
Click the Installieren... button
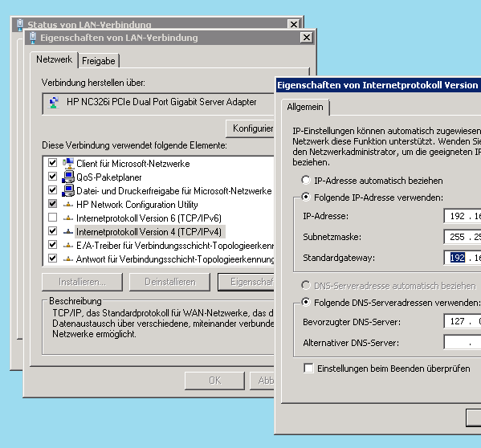(82, 282)
